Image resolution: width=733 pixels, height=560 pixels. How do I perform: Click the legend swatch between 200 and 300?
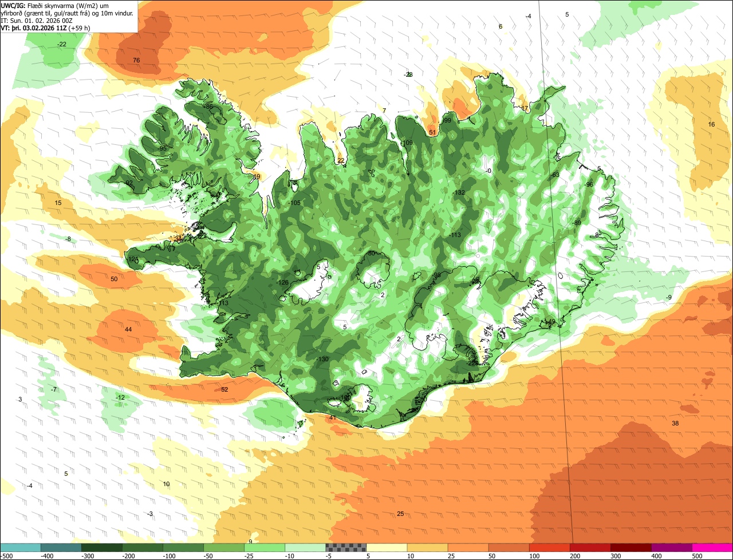coord(590,547)
